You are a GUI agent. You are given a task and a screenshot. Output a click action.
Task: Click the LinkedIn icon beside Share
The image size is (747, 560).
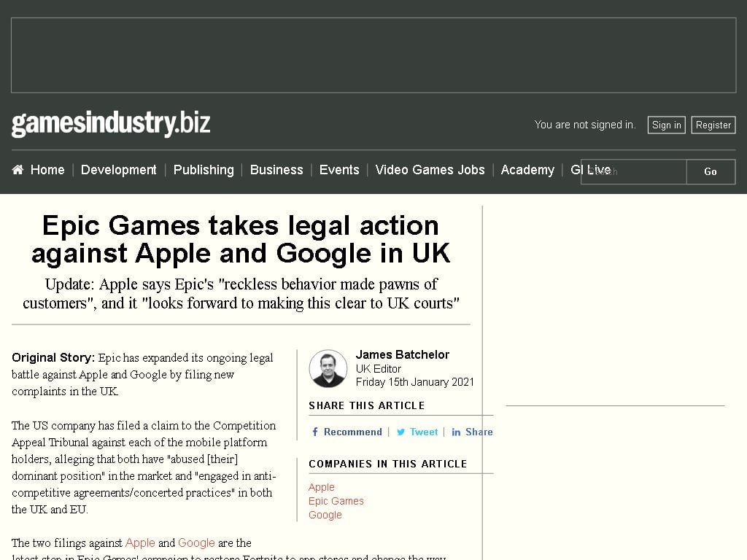pyautogui.click(x=456, y=432)
